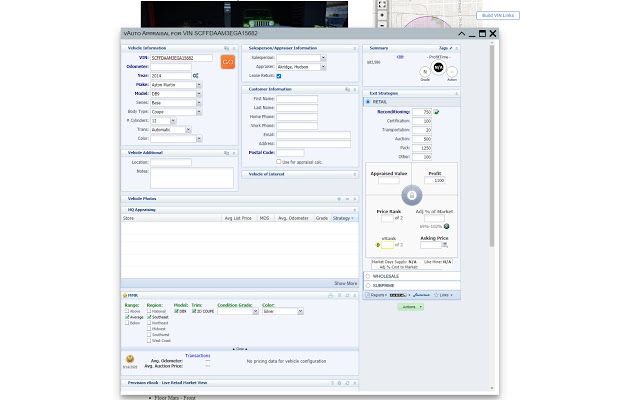Select the WHOLESALE exit strategy radio button
This screenshot has height=400, width=640.
click(x=368, y=276)
